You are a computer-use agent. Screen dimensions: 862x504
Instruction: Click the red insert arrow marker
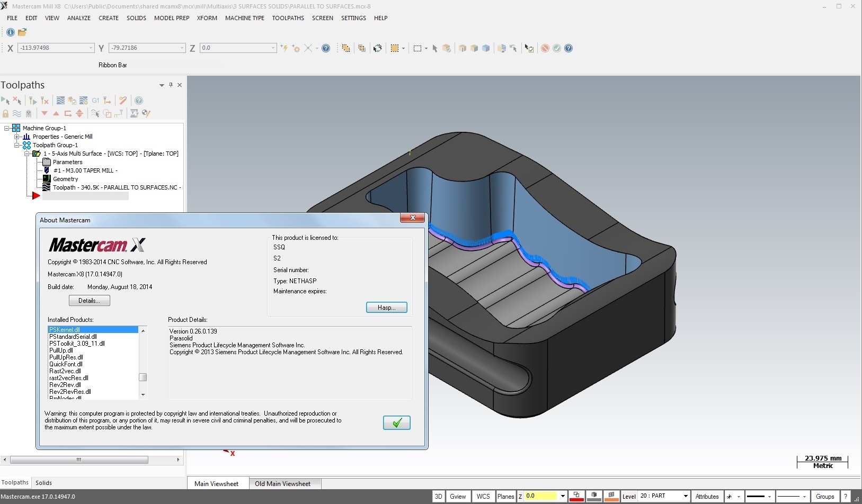[36, 196]
